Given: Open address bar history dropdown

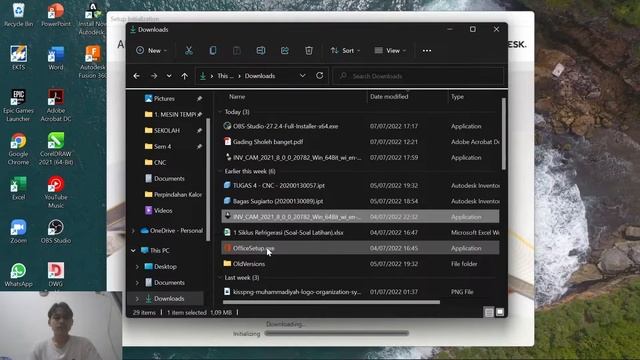Looking at the screenshot, I should click(302, 76).
